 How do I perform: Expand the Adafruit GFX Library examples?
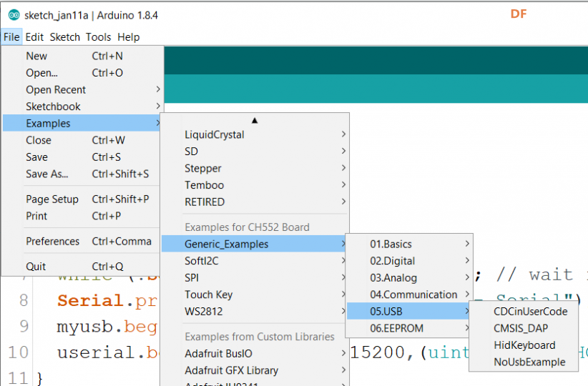click(255, 370)
